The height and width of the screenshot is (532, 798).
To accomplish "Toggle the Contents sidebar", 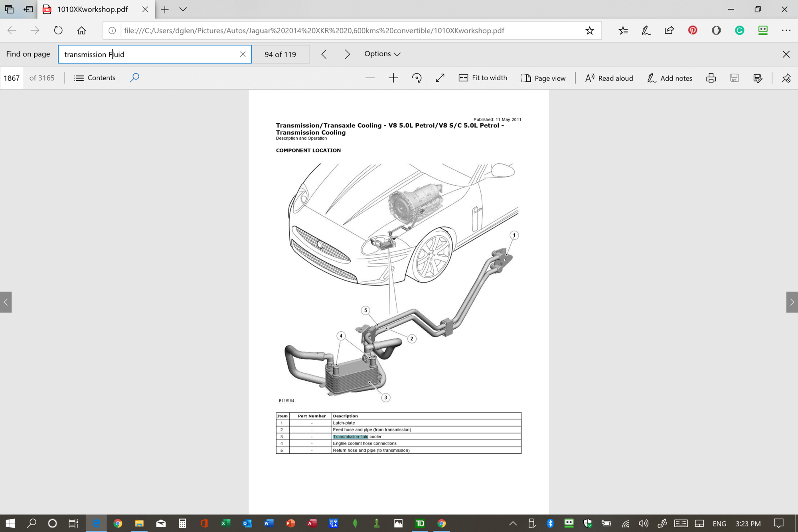I will click(x=95, y=78).
